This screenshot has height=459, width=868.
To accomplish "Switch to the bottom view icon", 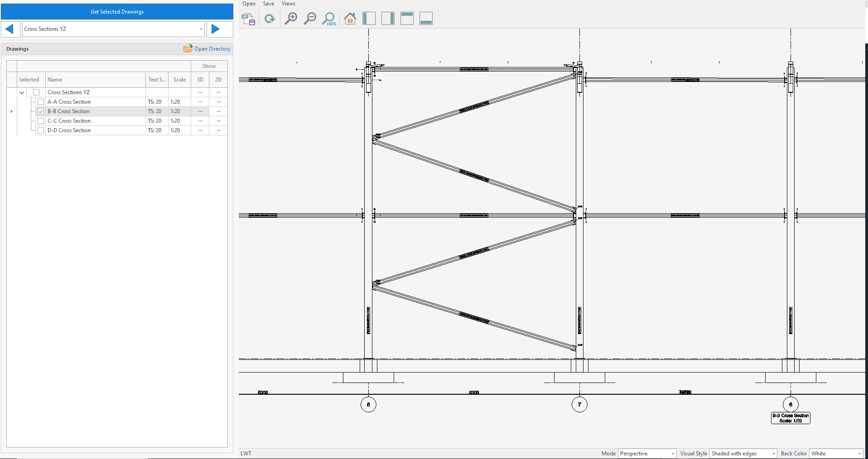I will point(426,19).
